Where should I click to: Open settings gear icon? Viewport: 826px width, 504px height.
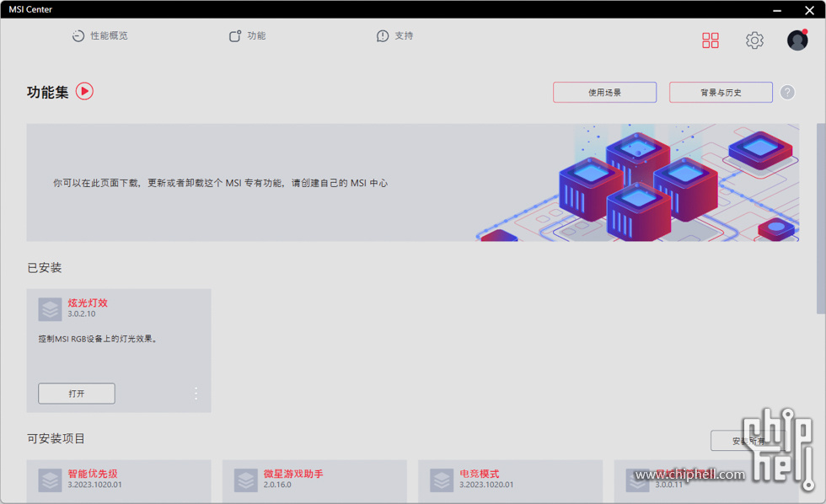pos(754,40)
